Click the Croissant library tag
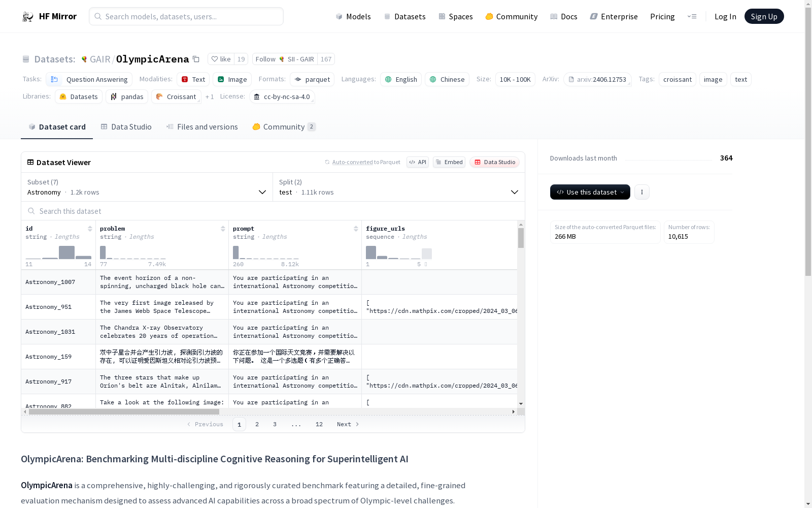Screen dimensions: 812x508 click(176, 97)
